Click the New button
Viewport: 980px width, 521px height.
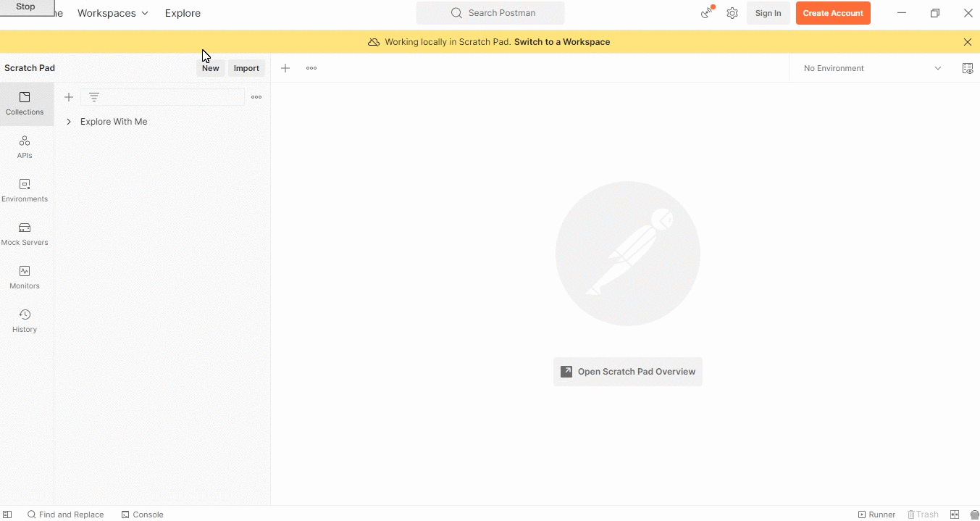click(210, 68)
